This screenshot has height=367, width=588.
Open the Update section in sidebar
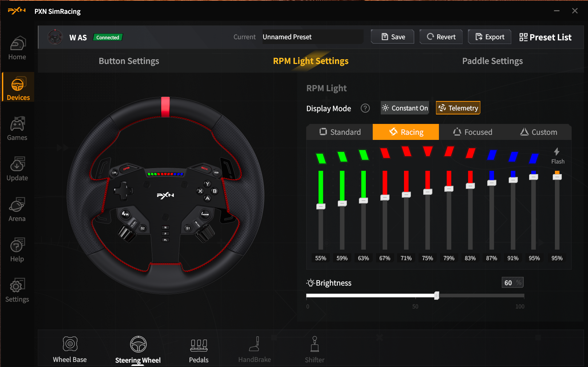[17, 169]
